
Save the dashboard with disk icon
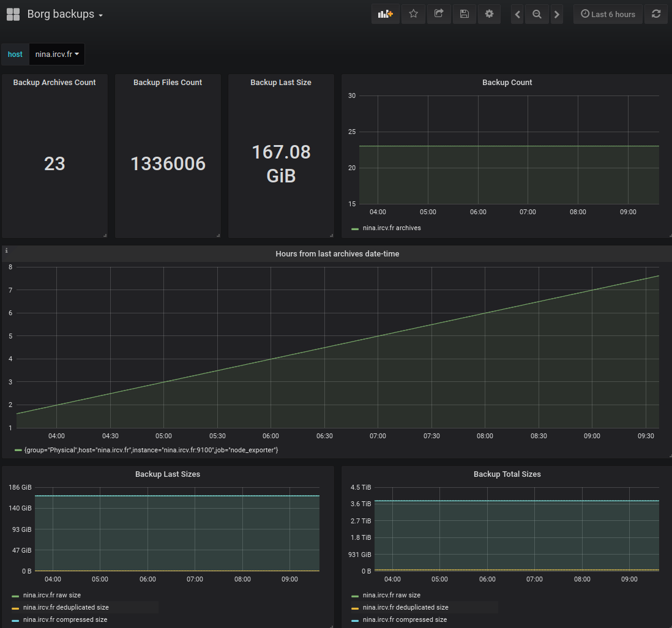click(464, 14)
